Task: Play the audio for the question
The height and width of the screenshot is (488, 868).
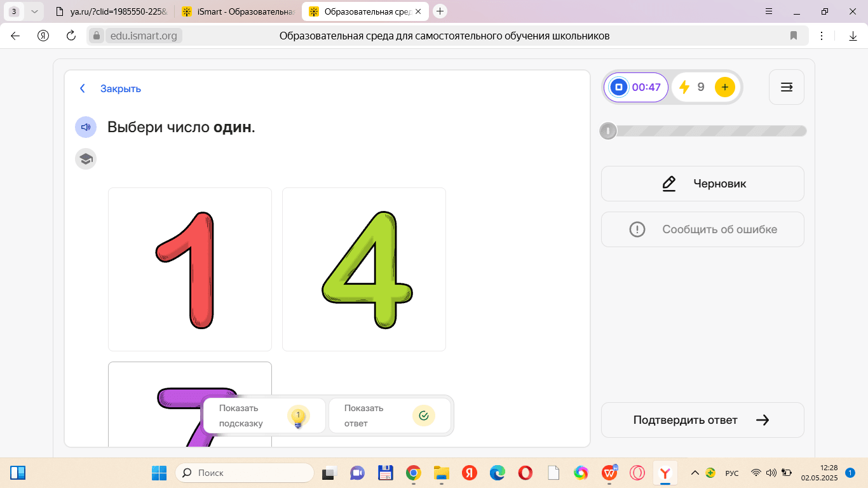Action: click(x=86, y=127)
